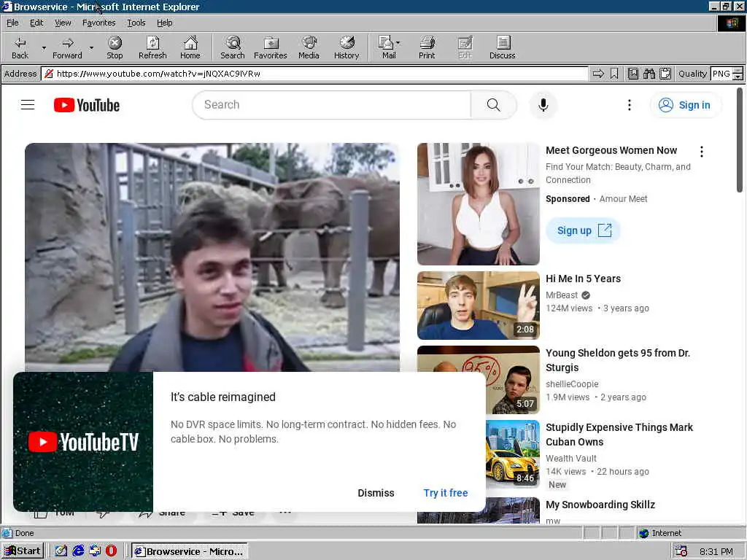747x560 pixels.
Task: Click the ad Sign up button
Action: [583, 230]
